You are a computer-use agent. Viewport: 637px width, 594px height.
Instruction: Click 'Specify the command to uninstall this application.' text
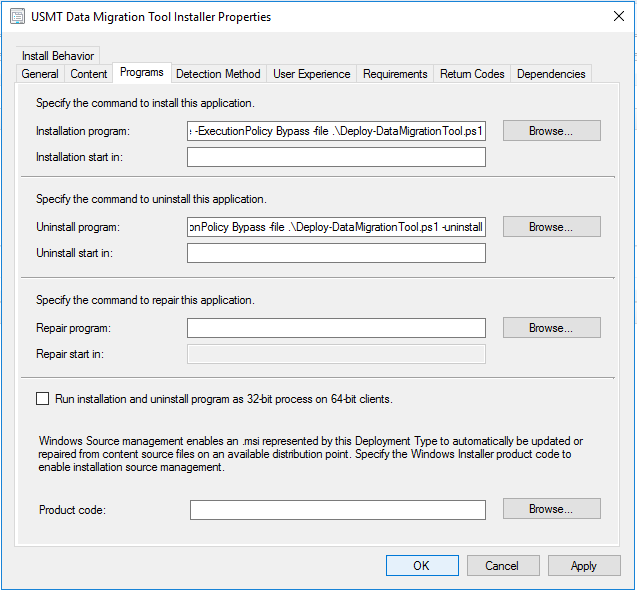point(151,199)
